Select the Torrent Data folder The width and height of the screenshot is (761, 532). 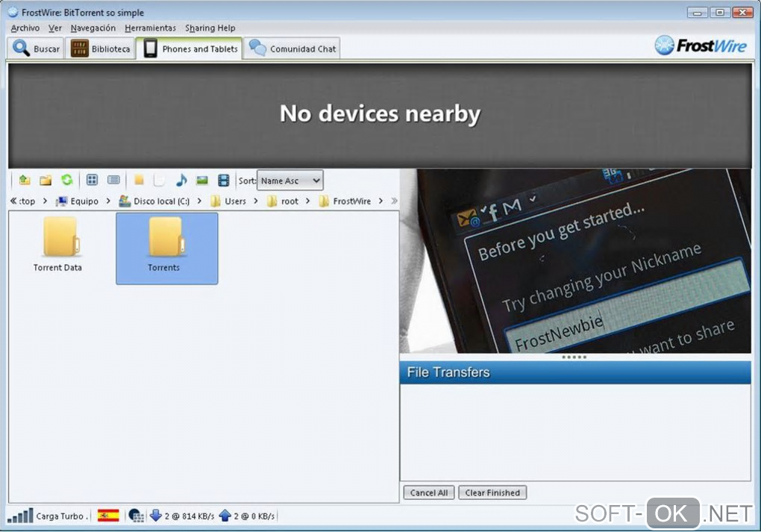(59, 245)
